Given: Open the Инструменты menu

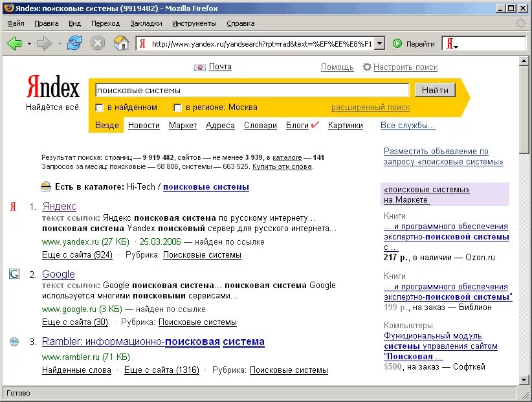Looking at the screenshot, I should [194, 23].
